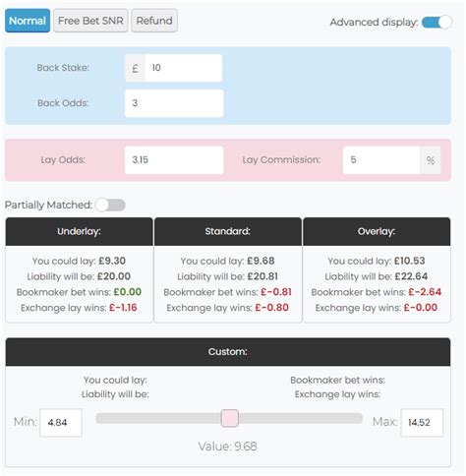This screenshot has height=476, width=466.
Task: Click the Underlay lay amount £9.30
Action: click(112, 261)
